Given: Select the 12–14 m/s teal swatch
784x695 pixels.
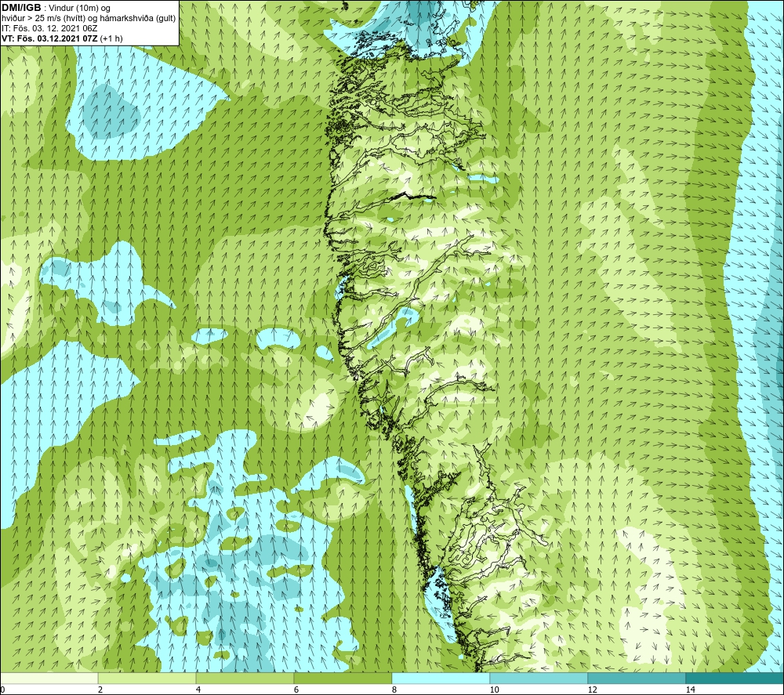Looking at the screenshot, I should point(637,678).
